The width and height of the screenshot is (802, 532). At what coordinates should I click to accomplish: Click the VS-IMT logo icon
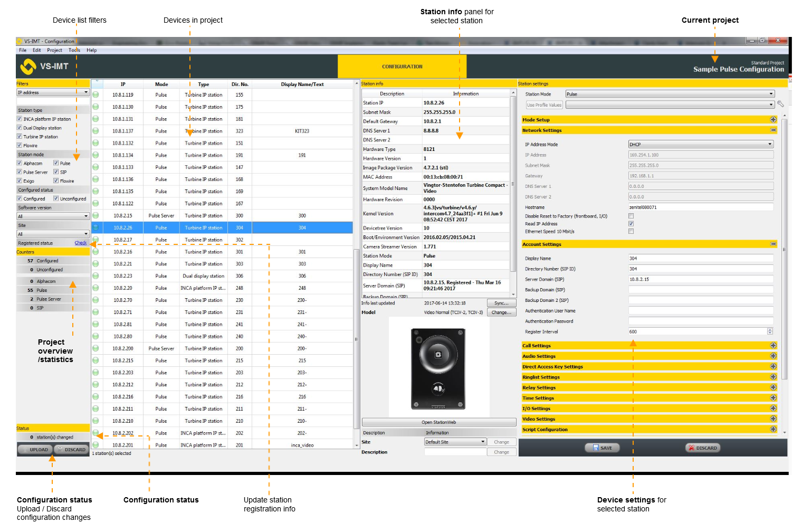coord(28,66)
